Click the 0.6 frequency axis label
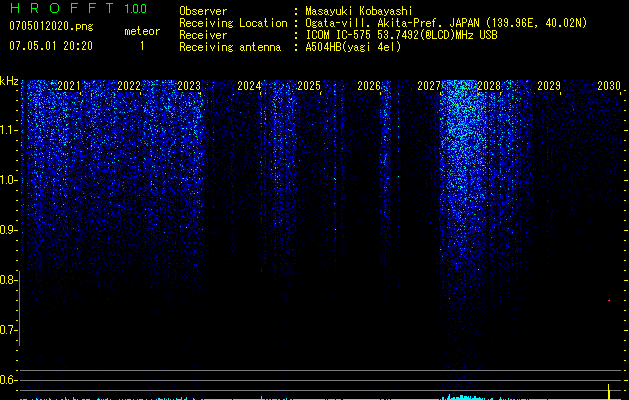 coord(7,380)
